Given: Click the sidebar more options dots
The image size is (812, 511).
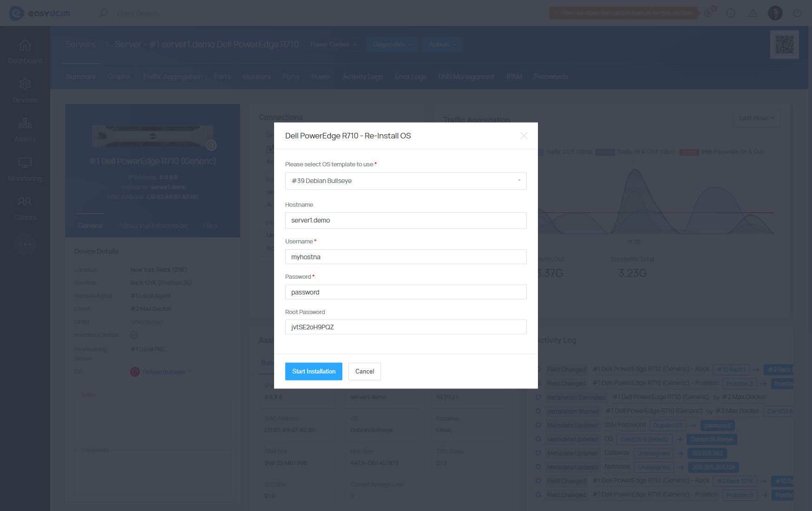Looking at the screenshot, I should point(25,244).
